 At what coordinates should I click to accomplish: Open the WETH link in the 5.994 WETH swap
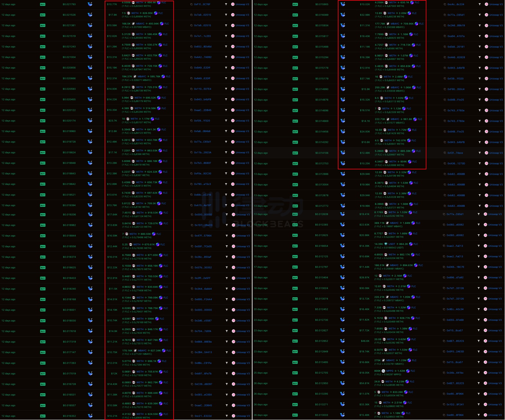coord(138,98)
